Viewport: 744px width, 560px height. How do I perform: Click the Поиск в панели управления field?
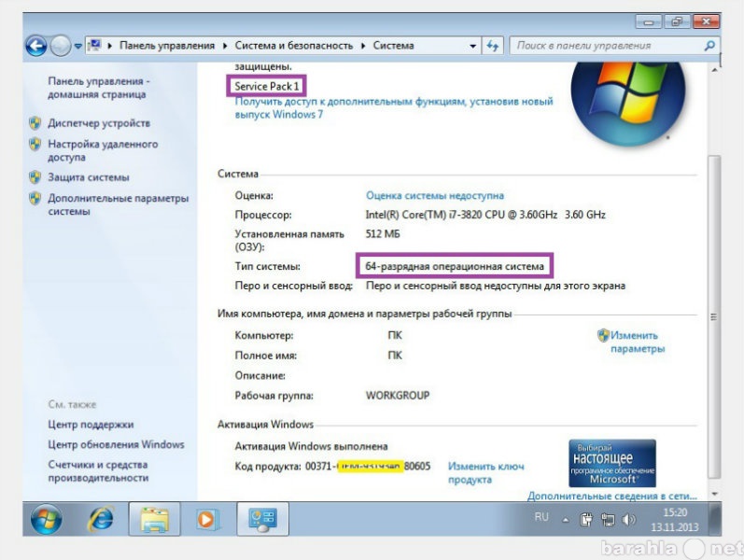coord(607,46)
